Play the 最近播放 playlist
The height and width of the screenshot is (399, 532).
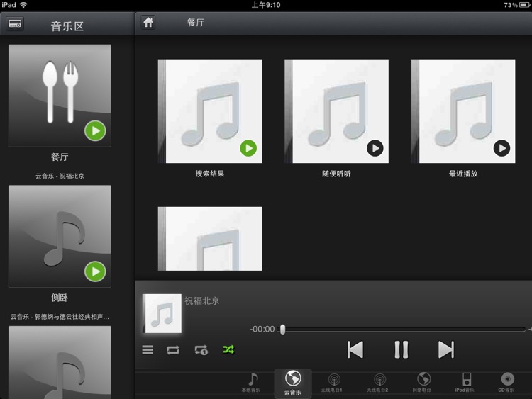(x=501, y=148)
